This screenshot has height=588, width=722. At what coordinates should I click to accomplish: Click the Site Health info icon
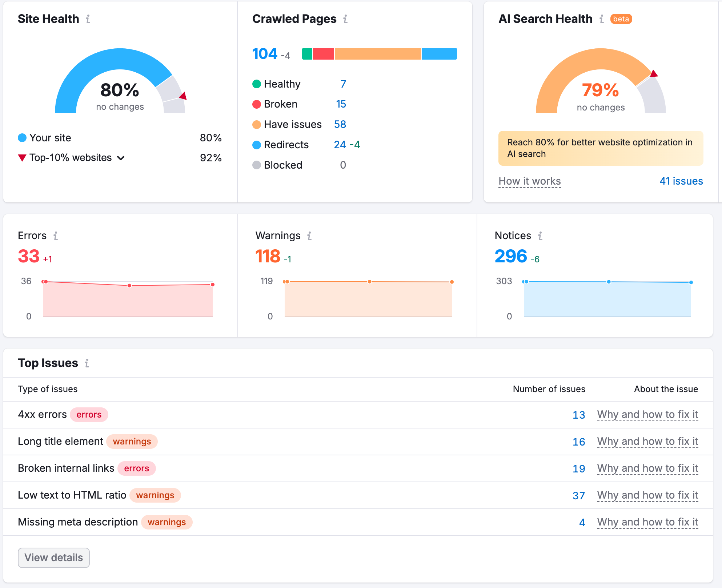88,19
